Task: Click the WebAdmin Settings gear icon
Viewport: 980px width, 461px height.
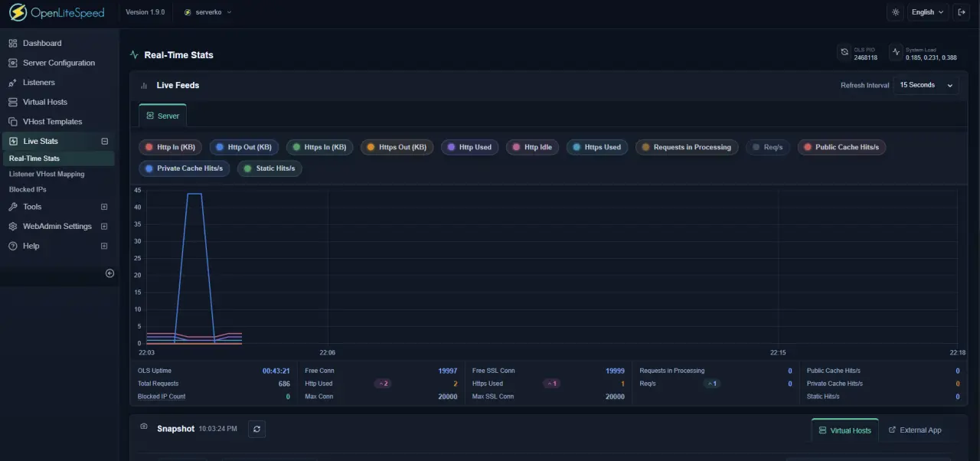Action: (x=13, y=226)
